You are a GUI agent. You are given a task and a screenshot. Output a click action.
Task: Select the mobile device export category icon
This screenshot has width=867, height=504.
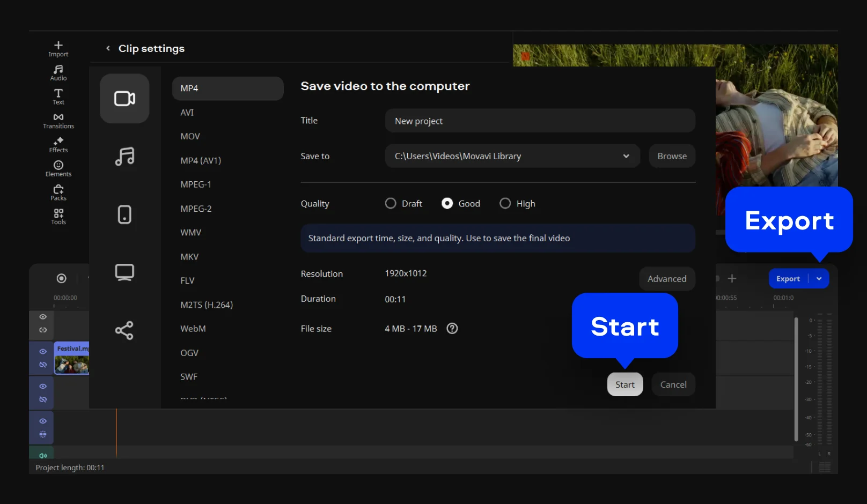click(124, 214)
